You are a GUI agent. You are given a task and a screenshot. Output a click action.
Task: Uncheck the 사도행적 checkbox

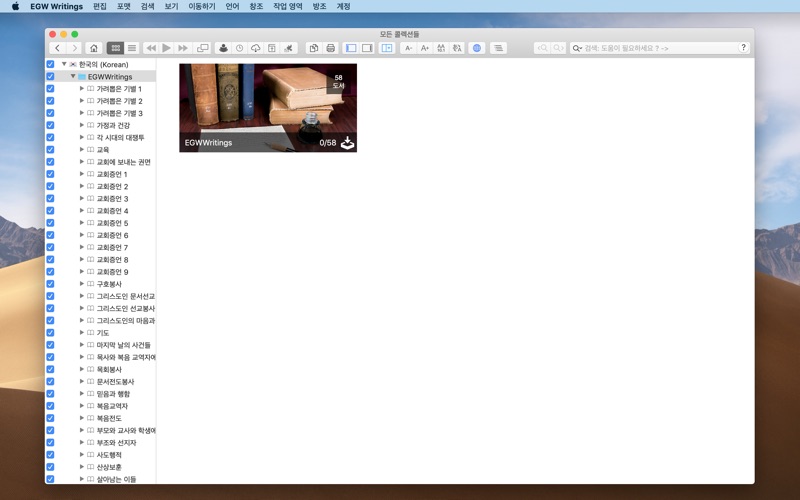coord(50,455)
